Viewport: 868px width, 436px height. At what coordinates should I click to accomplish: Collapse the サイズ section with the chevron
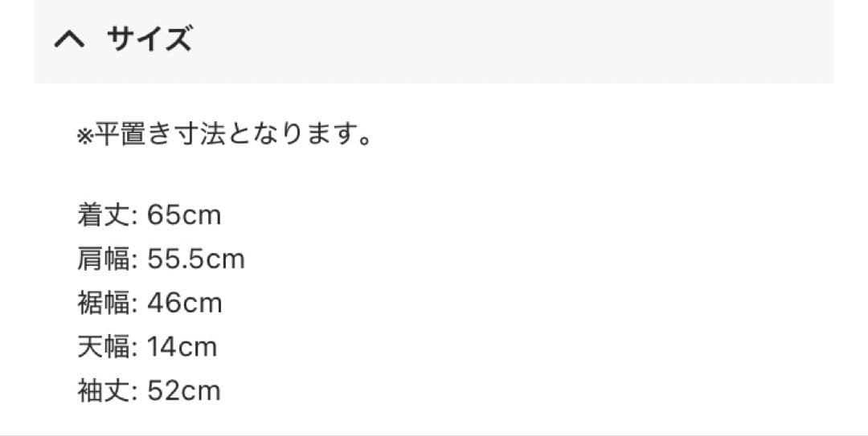point(69,40)
